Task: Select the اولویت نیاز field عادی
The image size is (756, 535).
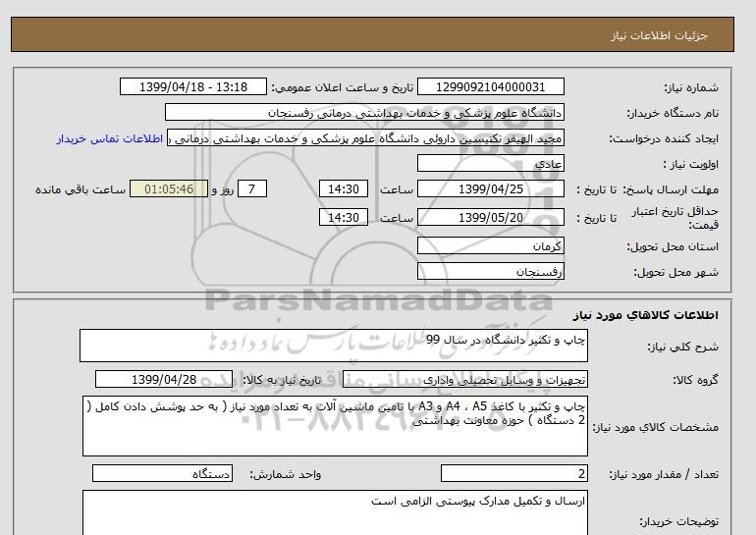Action: tap(490, 163)
